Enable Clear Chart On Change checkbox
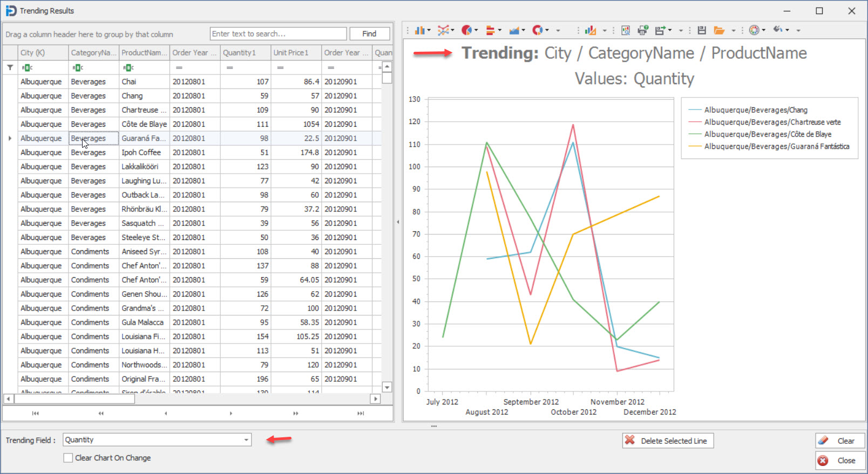Screen dimensions: 868x474 [68, 458]
